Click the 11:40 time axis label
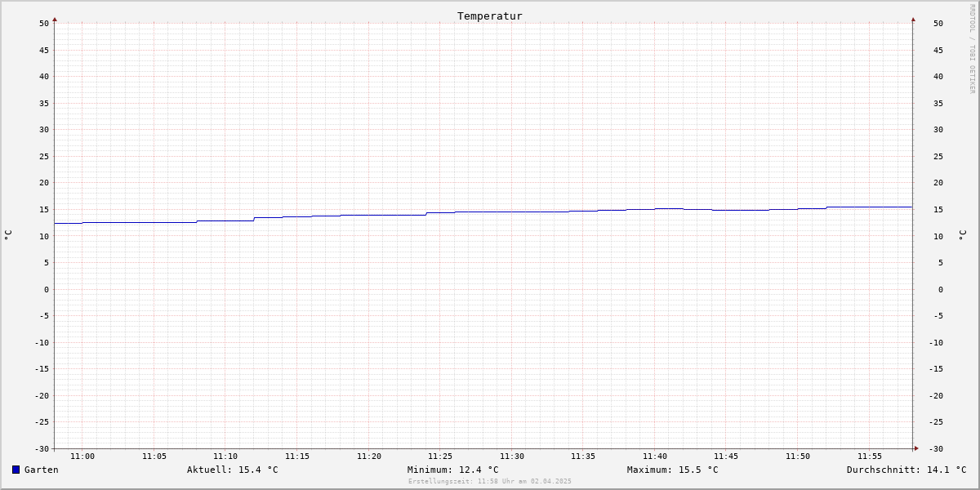 pos(655,457)
